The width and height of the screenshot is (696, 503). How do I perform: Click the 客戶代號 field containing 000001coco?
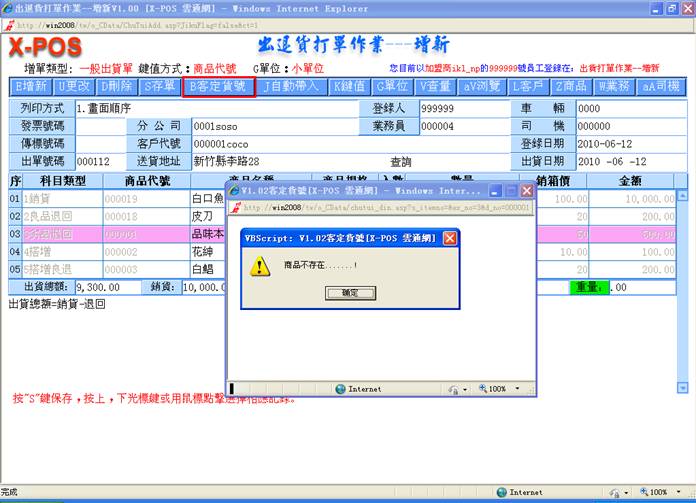pos(272,144)
